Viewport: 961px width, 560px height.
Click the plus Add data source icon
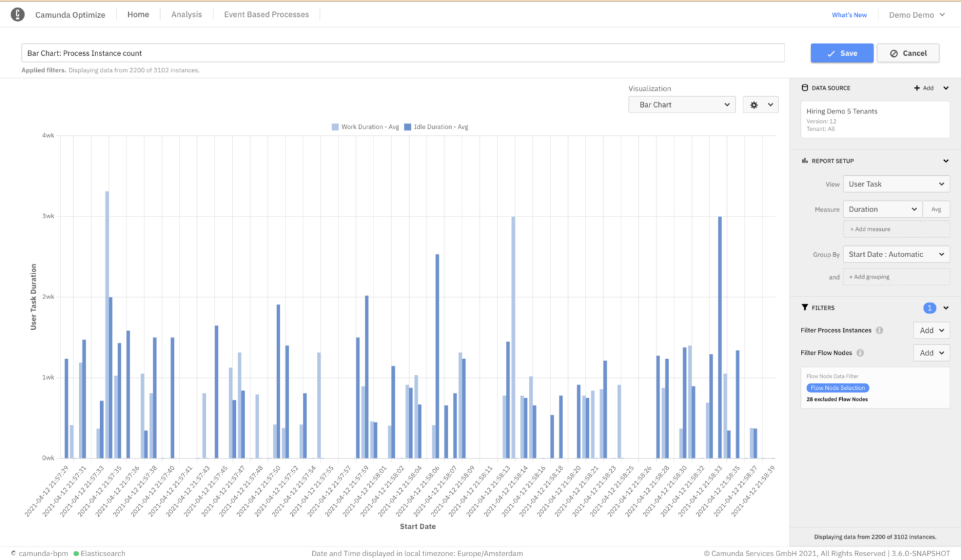click(x=917, y=88)
